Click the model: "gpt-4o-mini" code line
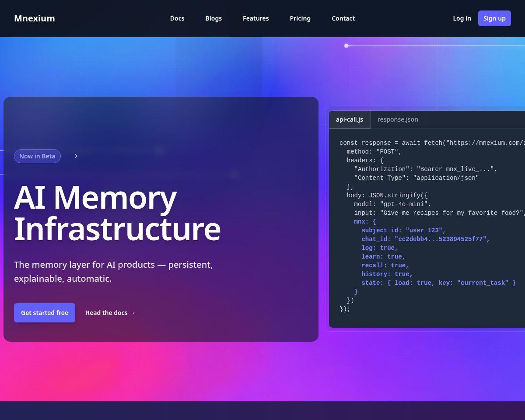525x420 pixels. 393,204
